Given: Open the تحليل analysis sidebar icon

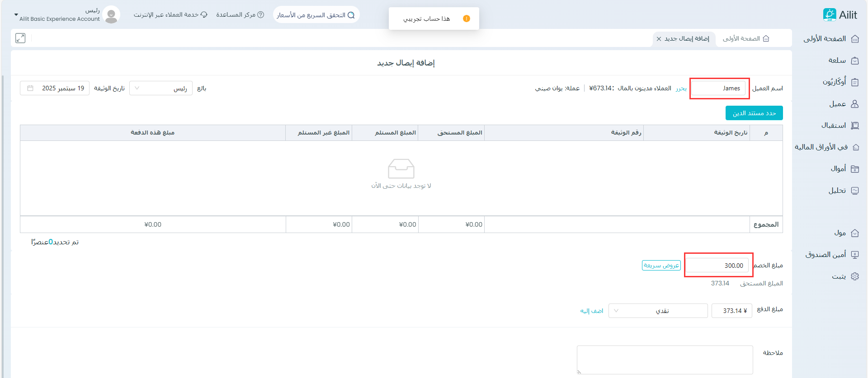Looking at the screenshot, I should 854,191.
